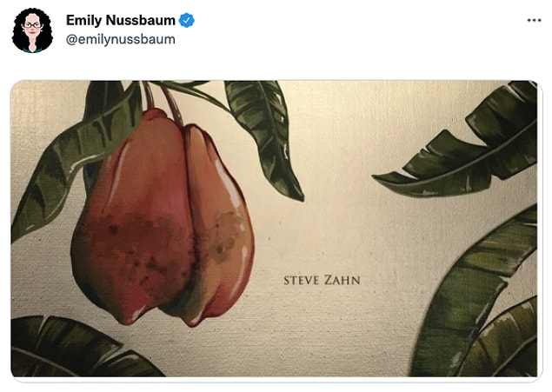The width and height of the screenshot is (552, 392).
Task: Click the word ZAHN in the image credit
Action: point(343,281)
